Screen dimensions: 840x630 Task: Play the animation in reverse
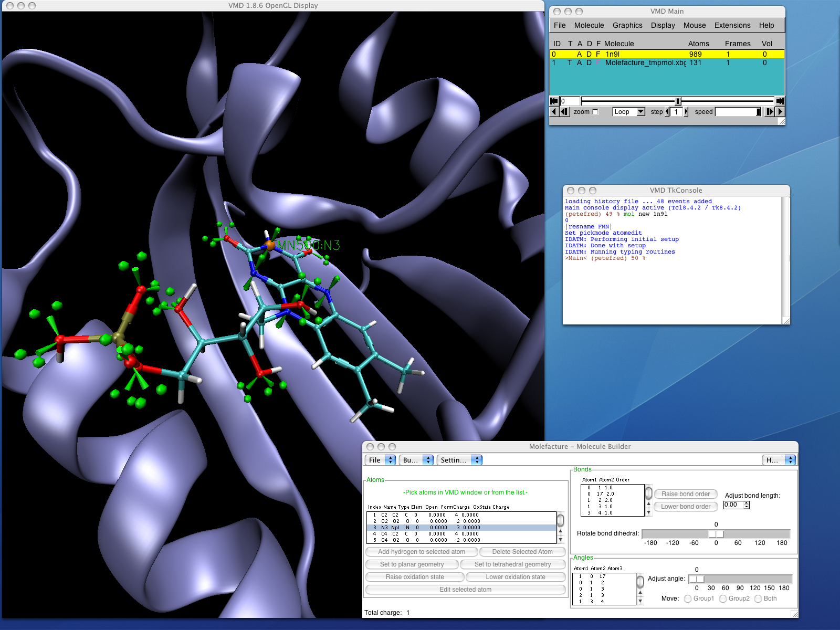(554, 112)
